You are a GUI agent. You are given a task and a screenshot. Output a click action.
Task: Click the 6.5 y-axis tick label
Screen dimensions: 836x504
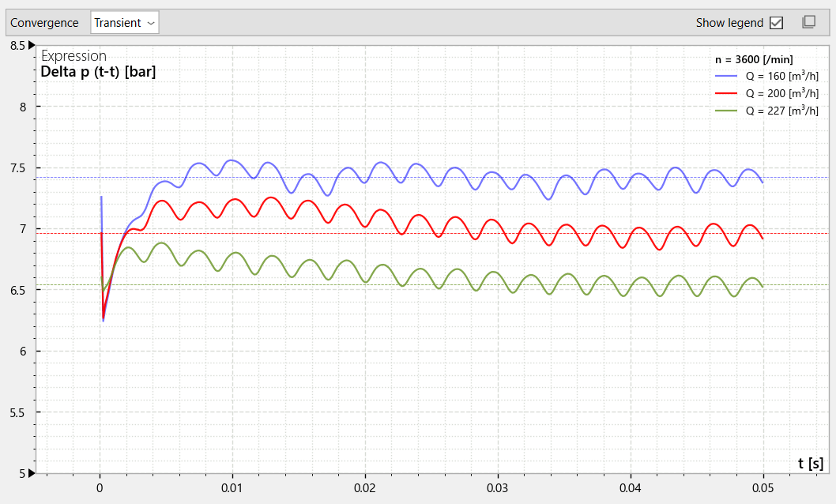click(18, 291)
